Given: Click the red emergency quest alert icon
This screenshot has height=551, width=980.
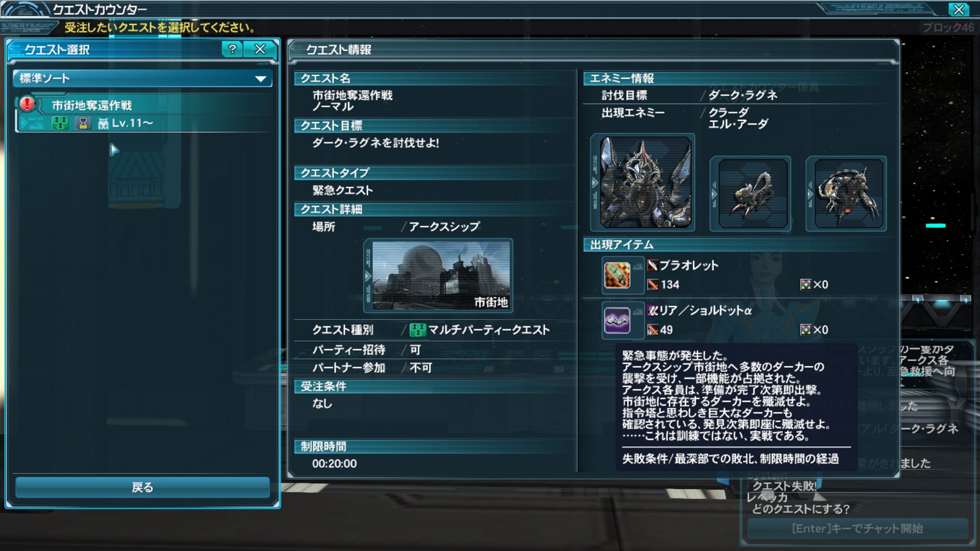Looking at the screenshot, I should tap(27, 104).
